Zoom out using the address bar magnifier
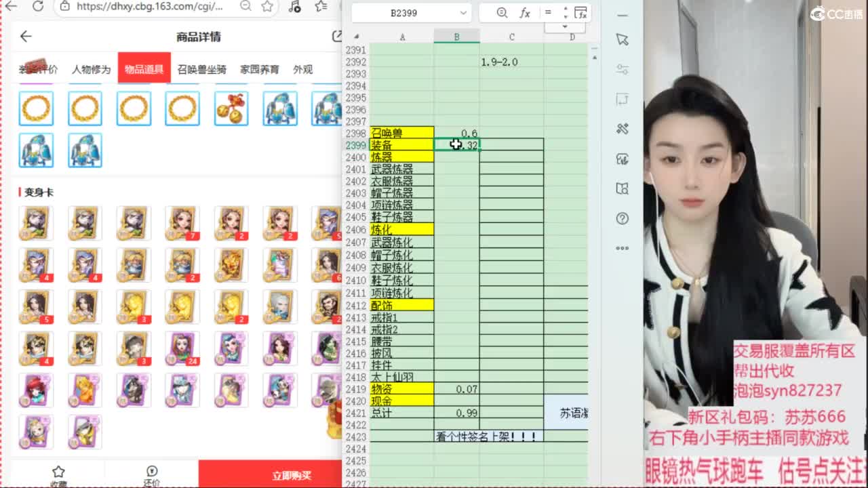This screenshot has height=488, width=868. pyautogui.click(x=245, y=6)
